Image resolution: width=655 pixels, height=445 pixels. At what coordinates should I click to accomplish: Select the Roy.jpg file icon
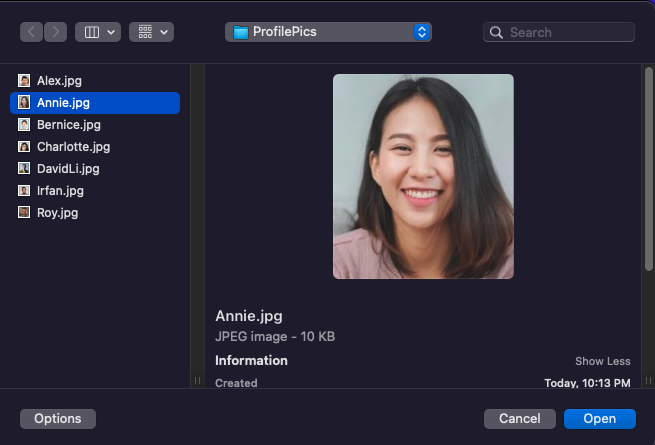pyautogui.click(x=25, y=213)
